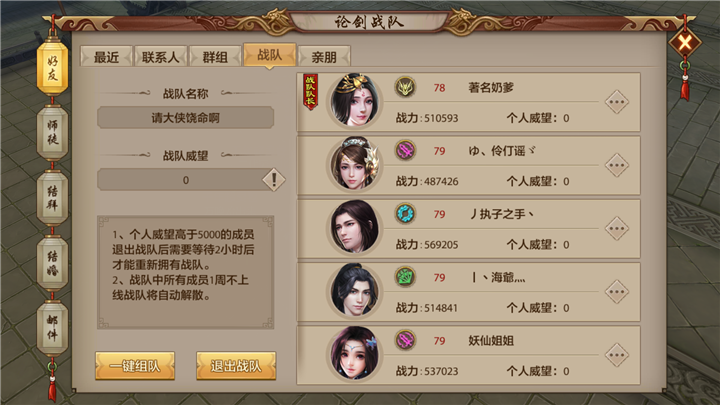Viewport: 720px width, 405px height.
Task: Click the class emblem beside 著名奶爹
Action: 405,87
